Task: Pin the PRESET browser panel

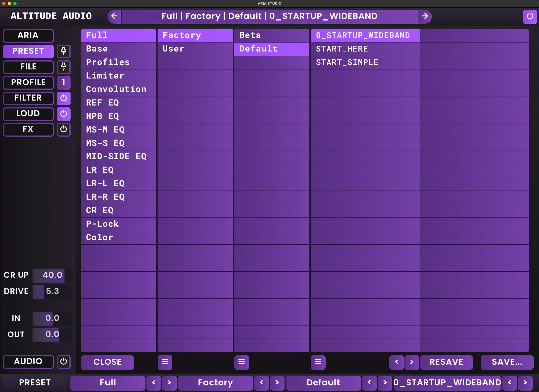Action: click(x=63, y=52)
